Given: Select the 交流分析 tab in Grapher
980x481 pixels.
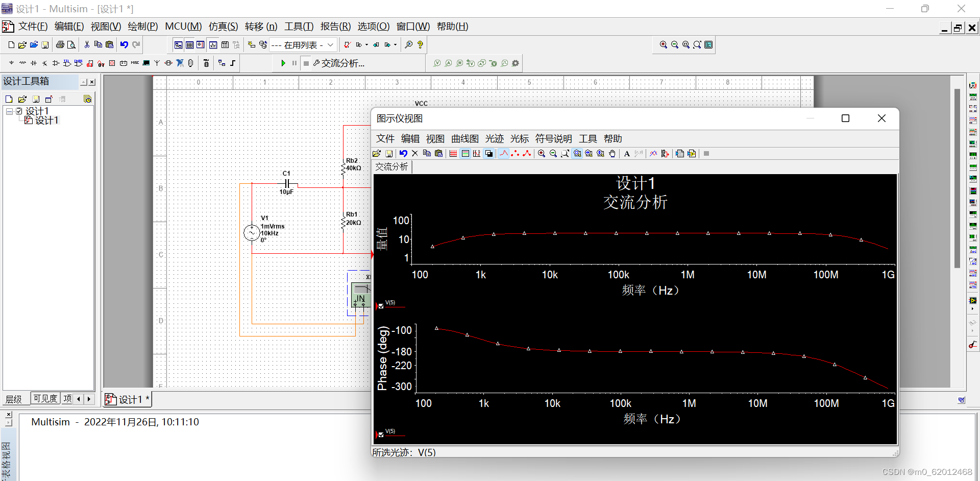Looking at the screenshot, I should coord(391,167).
